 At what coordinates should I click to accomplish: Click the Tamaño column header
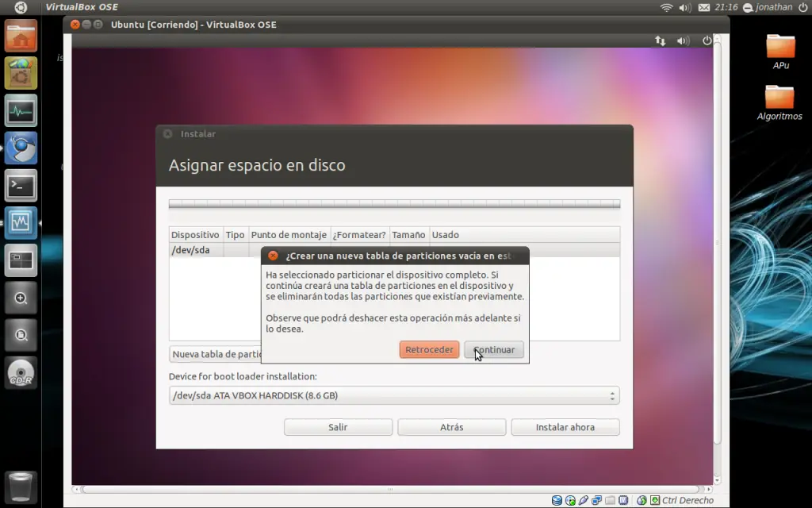tap(408, 235)
